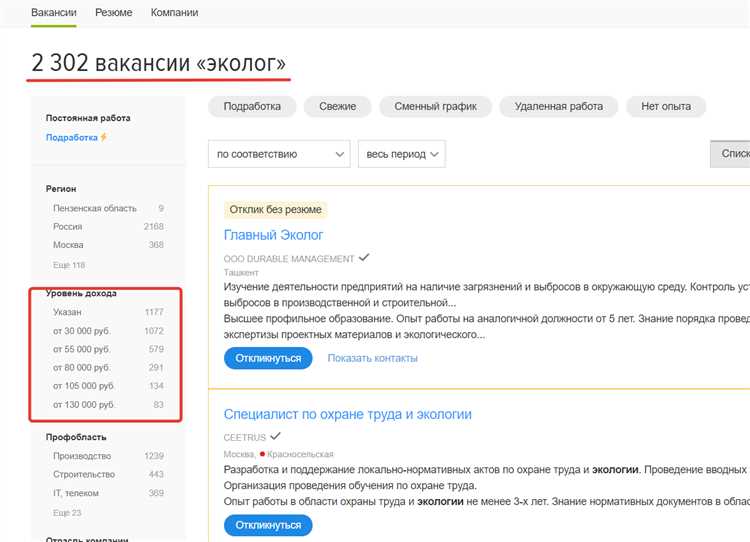Click the Ташкент location text
The image size is (750, 542).
pyautogui.click(x=241, y=273)
